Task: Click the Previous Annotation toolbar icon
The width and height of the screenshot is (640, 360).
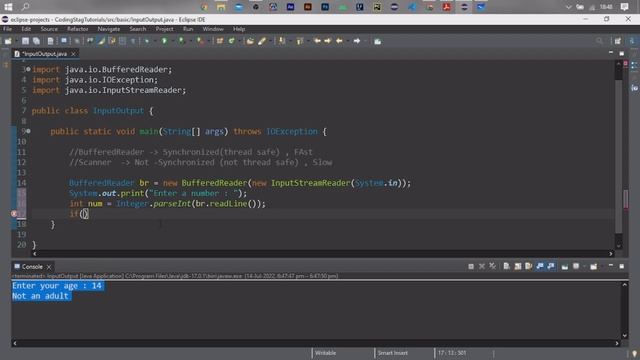Action: click(300, 41)
